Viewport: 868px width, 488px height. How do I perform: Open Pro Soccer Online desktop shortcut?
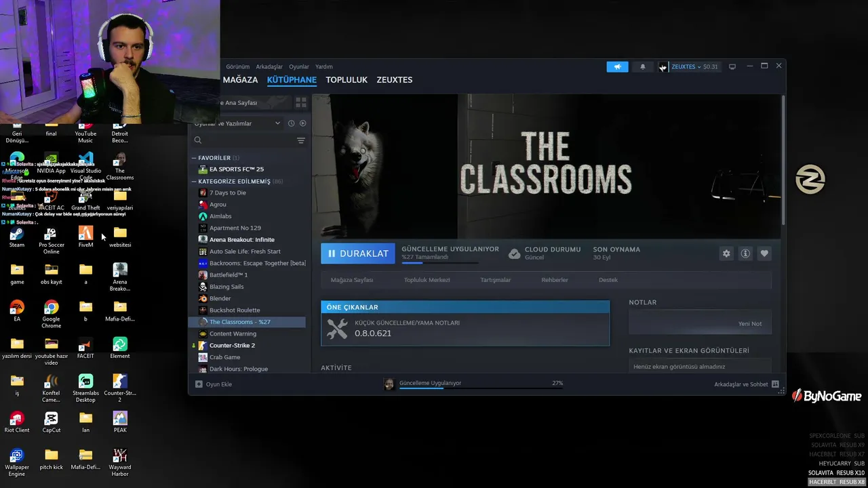pos(51,241)
